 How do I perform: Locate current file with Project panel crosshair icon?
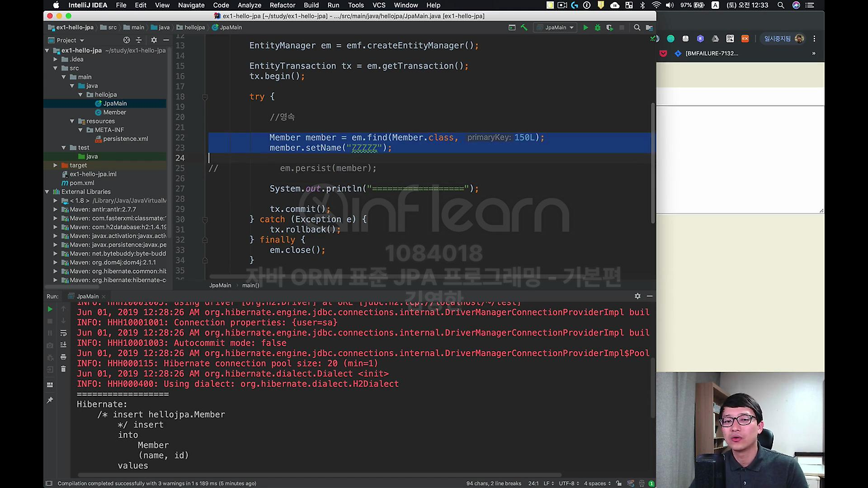(x=126, y=40)
